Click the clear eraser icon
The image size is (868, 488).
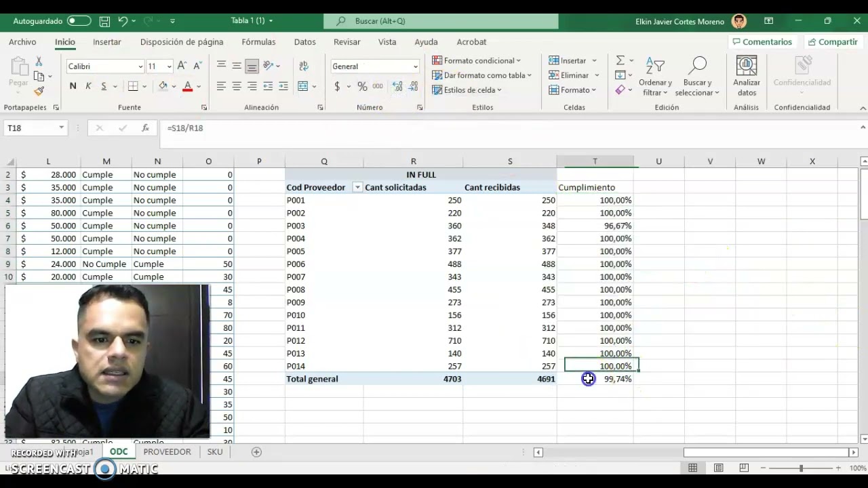pos(620,90)
